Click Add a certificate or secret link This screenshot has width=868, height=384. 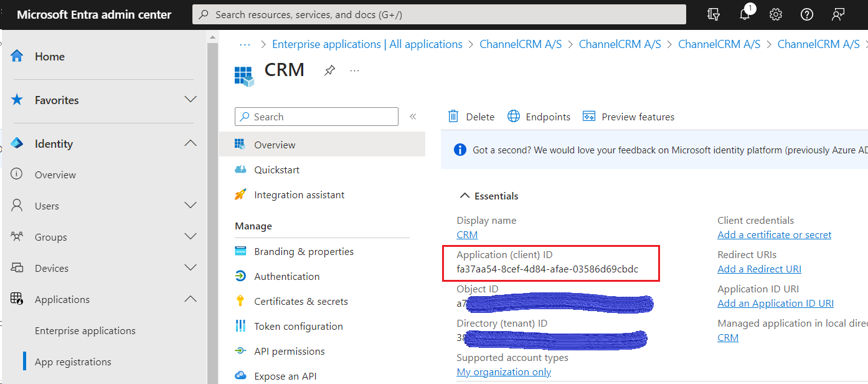774,234
